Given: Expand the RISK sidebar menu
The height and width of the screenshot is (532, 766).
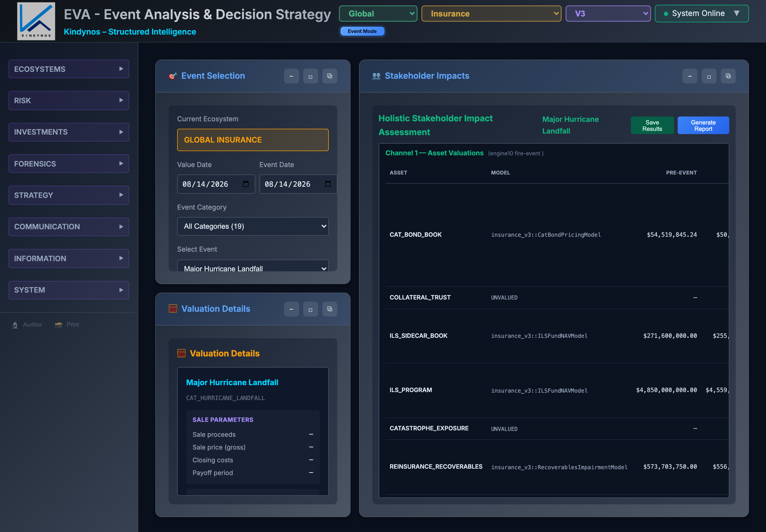Looking at the screenshot, I should [69, 100].
